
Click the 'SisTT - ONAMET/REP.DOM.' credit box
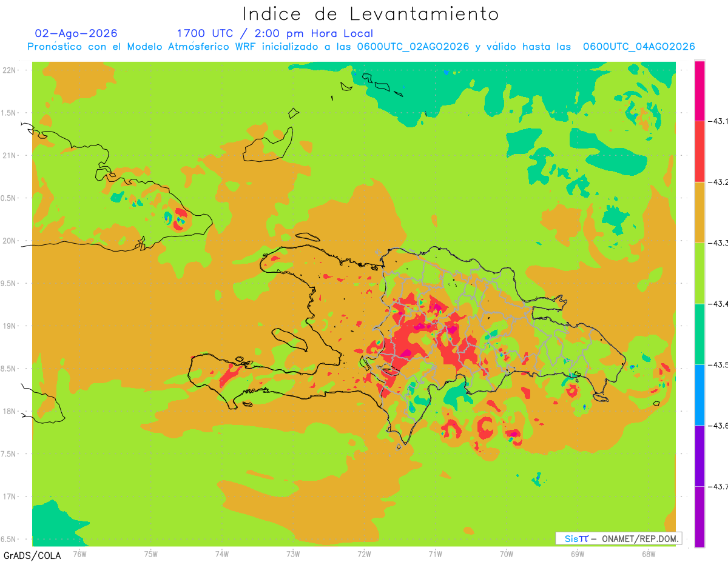(x=619, y=538)
